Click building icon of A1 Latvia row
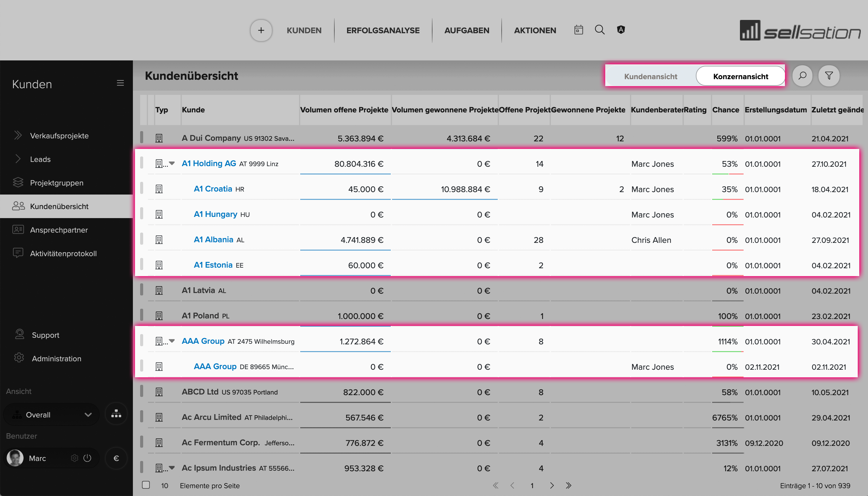Image resolution: width=868 pixels, height=496 pixels. coord(159,291)
